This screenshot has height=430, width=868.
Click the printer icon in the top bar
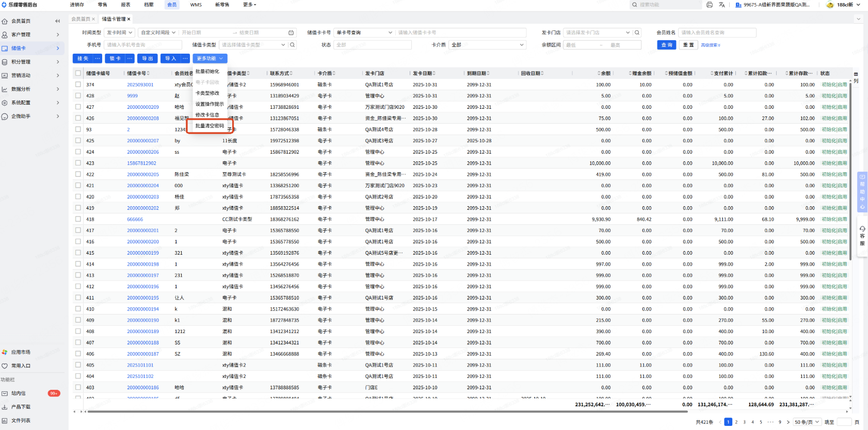[x=710, y=5]
